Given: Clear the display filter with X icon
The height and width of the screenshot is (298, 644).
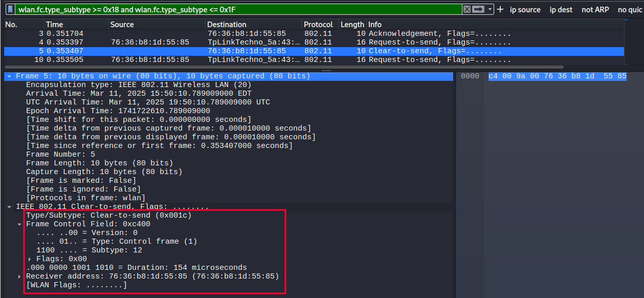Looking at the screenshot, I should [467, 10].
